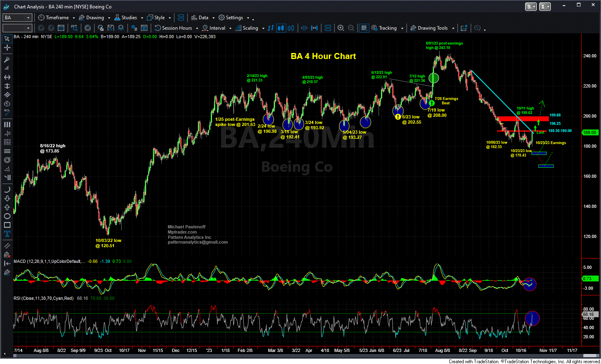Viewport: 601px width, 364px height.
Task: Click the red resistance zone rectangle near 200
Action: [x=523, y=119]
